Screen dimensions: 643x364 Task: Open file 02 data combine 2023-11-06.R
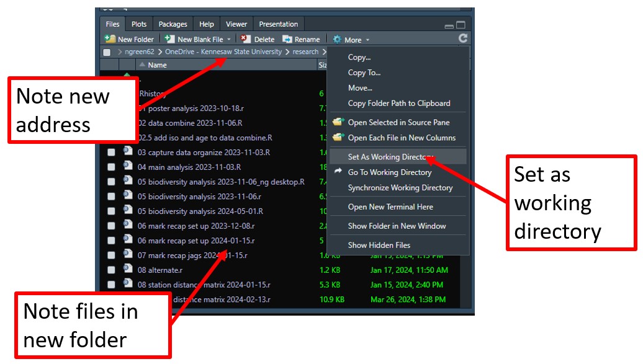190,123
